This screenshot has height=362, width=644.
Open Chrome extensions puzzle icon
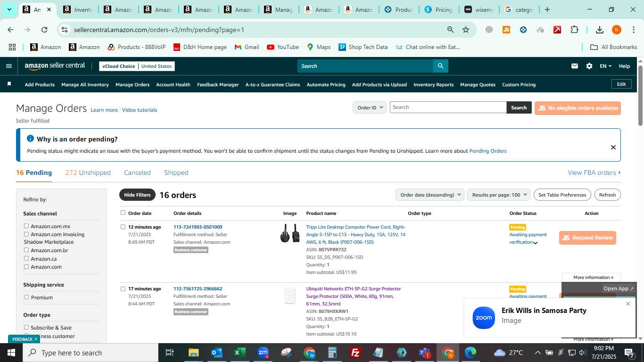574,30
